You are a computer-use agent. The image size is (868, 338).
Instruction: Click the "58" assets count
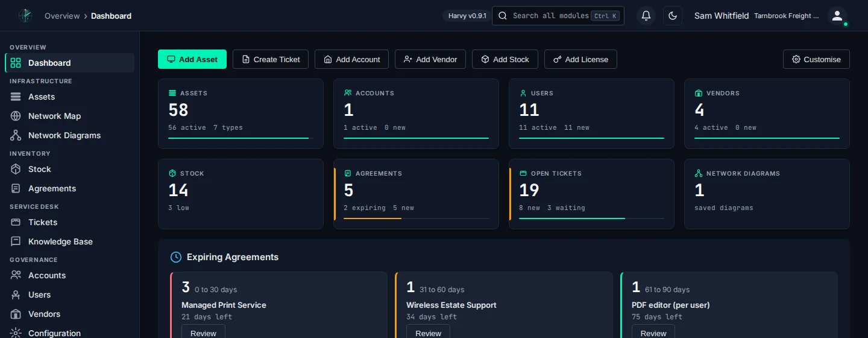178,110
